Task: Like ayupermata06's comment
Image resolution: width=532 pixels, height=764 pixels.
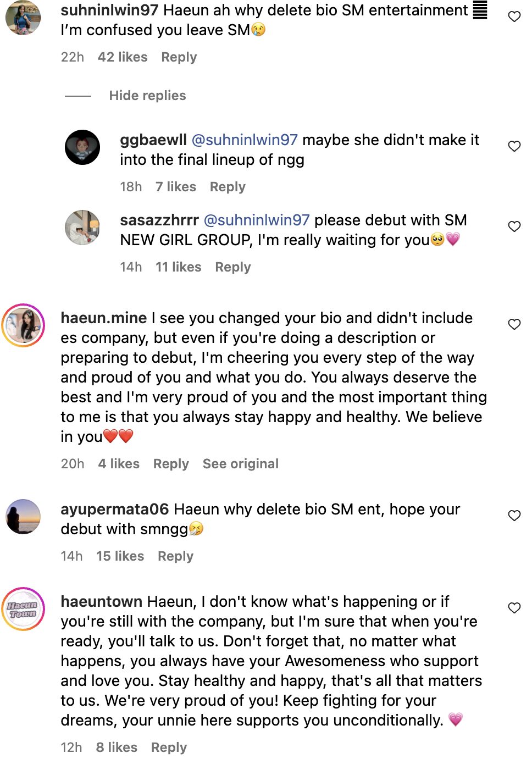Action: click(514, 516)
